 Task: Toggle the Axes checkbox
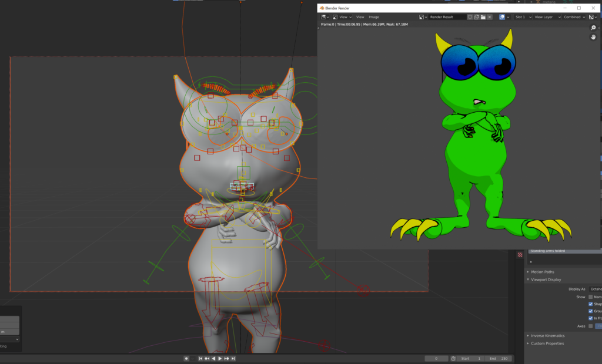[591, 326]
